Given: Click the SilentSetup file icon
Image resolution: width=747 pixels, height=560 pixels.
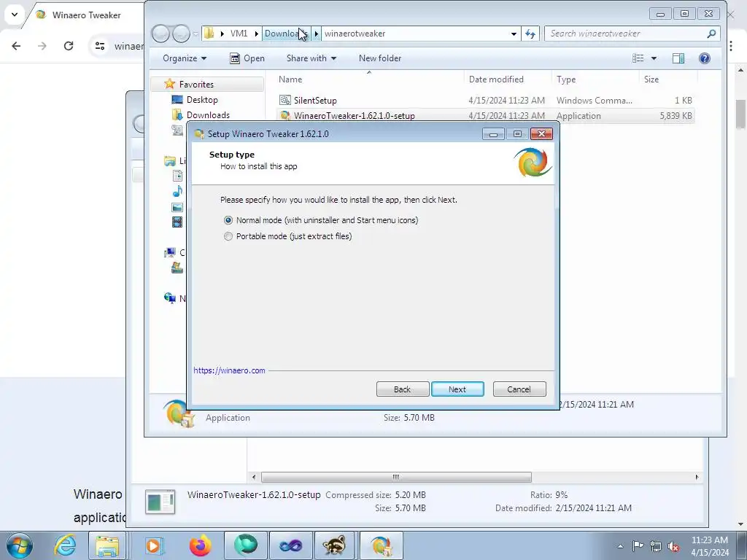Looking at the screenshot, I should pos(285,100).
